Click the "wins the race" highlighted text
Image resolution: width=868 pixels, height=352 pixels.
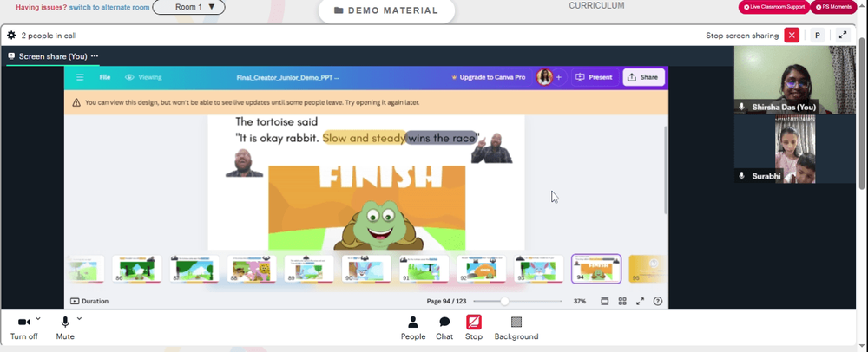[x=441, y=138]
